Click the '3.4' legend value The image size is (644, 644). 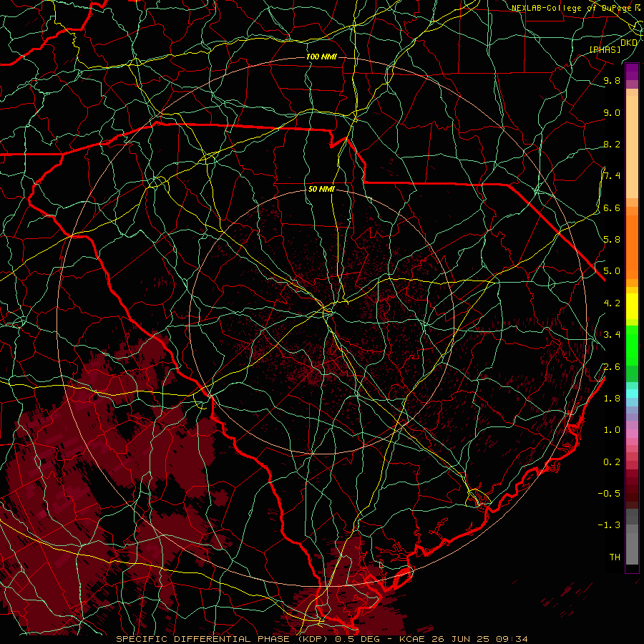[612, 335]
